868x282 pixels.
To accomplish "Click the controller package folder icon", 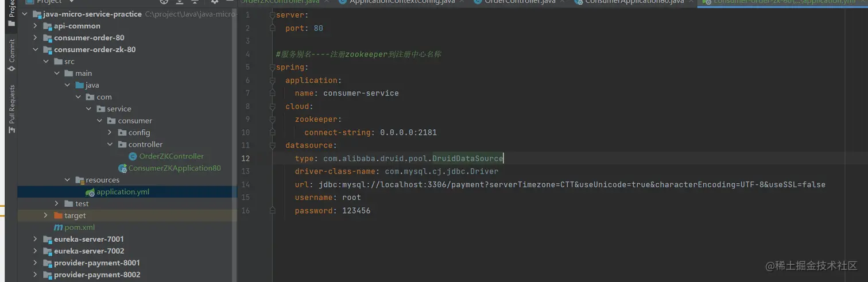I will [122, 144].
